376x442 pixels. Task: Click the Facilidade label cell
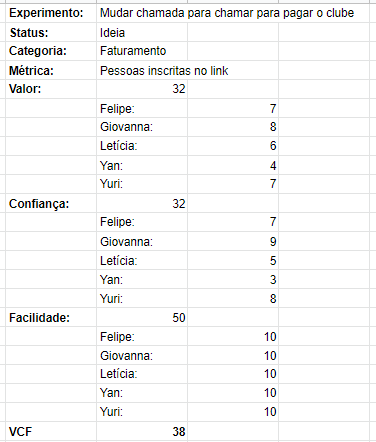(51, 317)
